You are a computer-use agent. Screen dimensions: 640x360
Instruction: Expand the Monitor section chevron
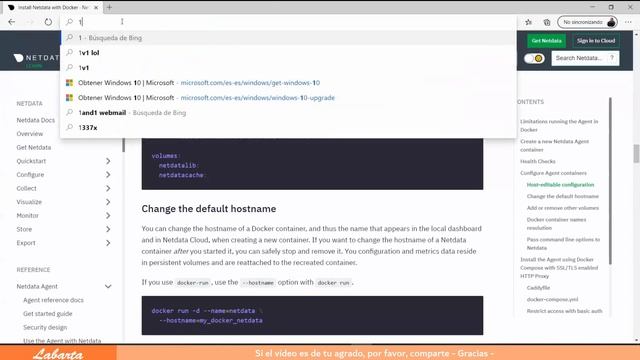108,216
